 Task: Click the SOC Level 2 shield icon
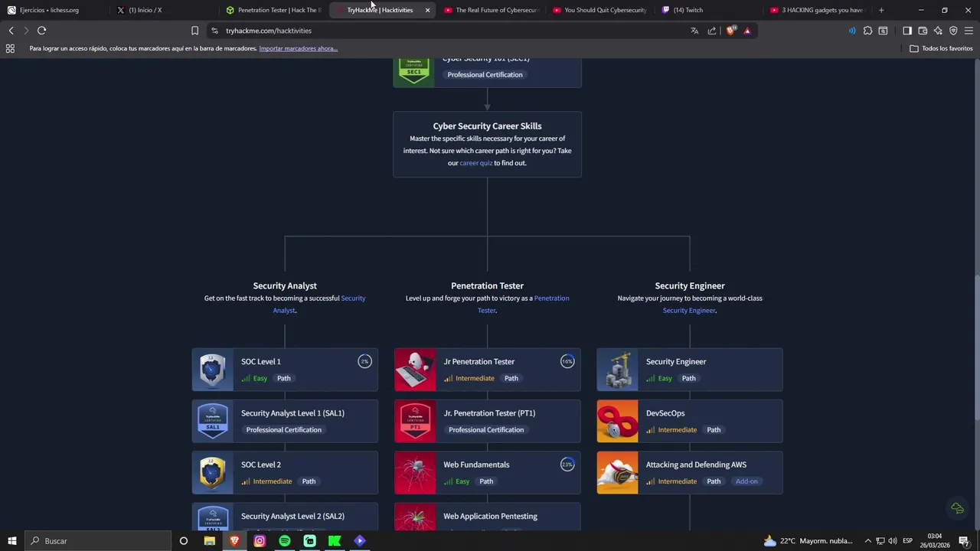[213, 472]
